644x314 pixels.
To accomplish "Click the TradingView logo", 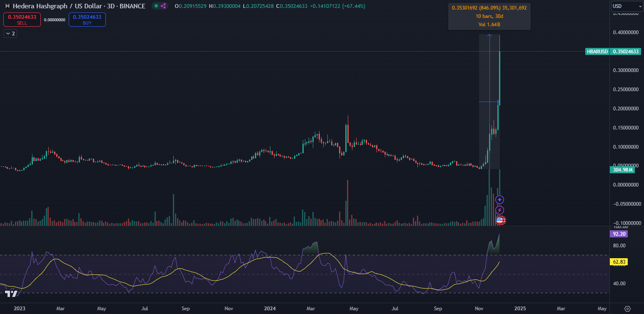I will click(11, 294).
